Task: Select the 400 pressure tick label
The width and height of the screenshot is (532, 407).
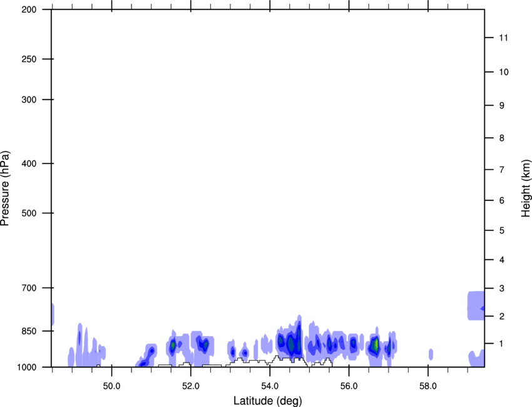Action: click(x=29, y=163)
